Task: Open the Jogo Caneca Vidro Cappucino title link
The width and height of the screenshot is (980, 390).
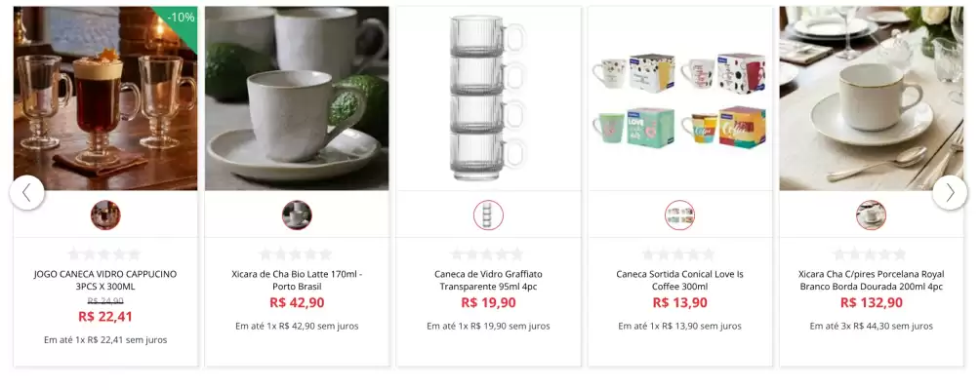Action: tap(105, 281)
